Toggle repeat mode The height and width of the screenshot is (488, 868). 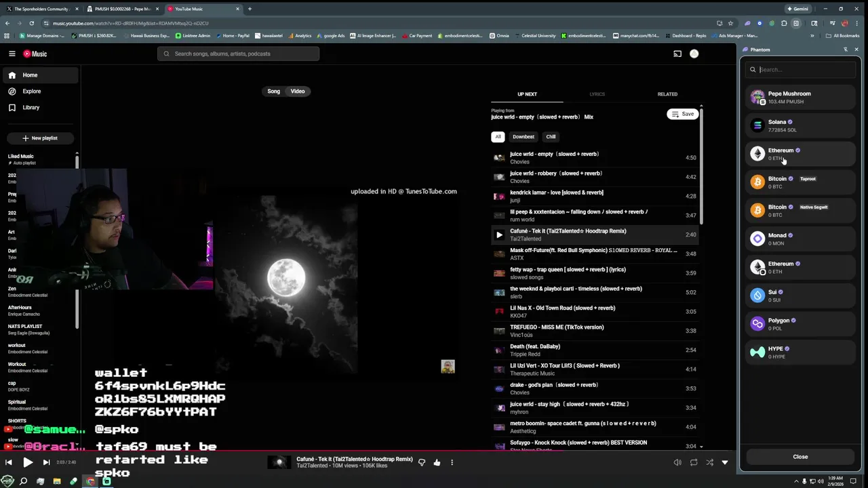[x=694, y=462]
